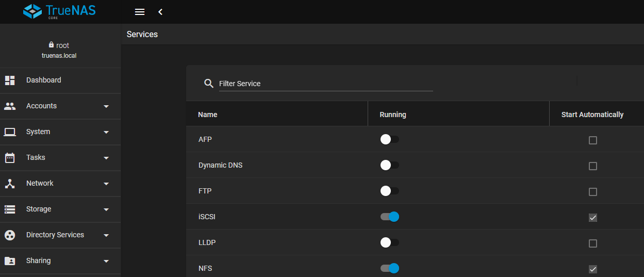Open the Dashboard menu item
The width and height of the screenshot is (644, 277).
[x=44, y=80]
